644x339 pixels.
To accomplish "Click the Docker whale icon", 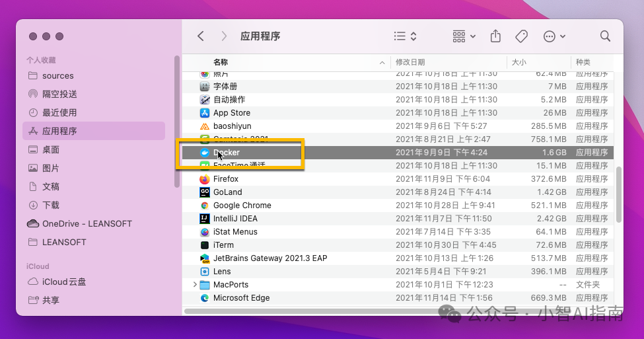I will (x=205, y=153).
